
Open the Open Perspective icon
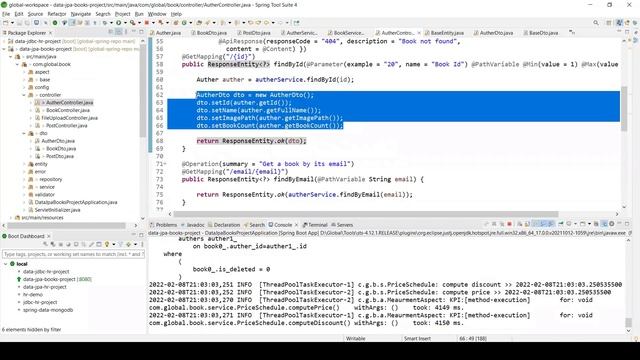(609, 23)
